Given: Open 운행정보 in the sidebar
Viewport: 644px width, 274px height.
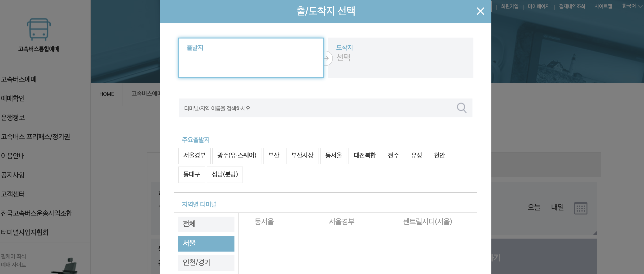Looking at the screenshot, I should point(13,118).
